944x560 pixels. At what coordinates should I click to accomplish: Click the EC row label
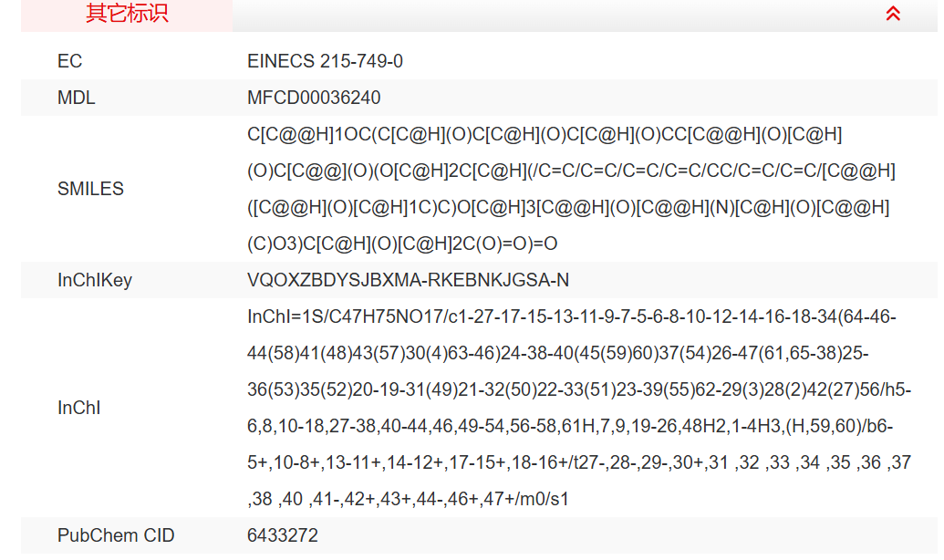point(69,61)
